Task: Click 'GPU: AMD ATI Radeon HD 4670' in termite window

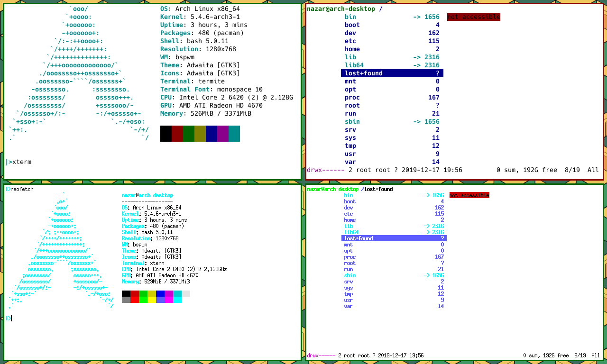Action: tap(212, 106)
